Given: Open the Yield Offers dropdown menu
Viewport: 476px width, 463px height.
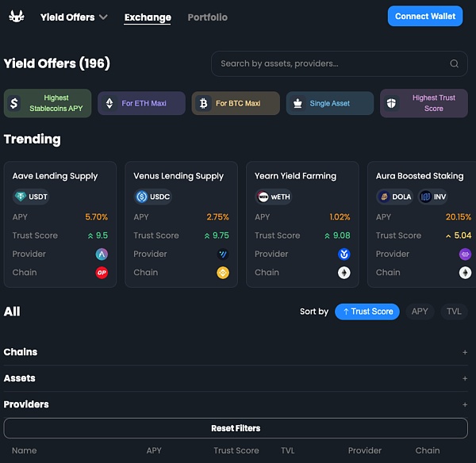Looking at the screenshot, I should point(74,17).
